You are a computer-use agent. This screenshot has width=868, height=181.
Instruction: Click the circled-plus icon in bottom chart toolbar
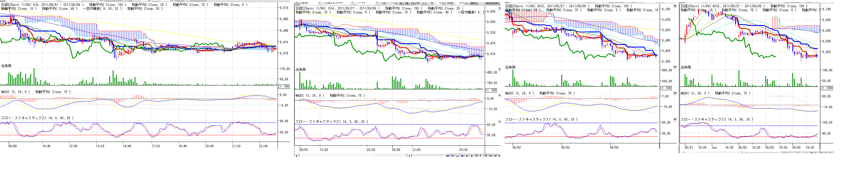pyautogui.click(x=491, y=156)
